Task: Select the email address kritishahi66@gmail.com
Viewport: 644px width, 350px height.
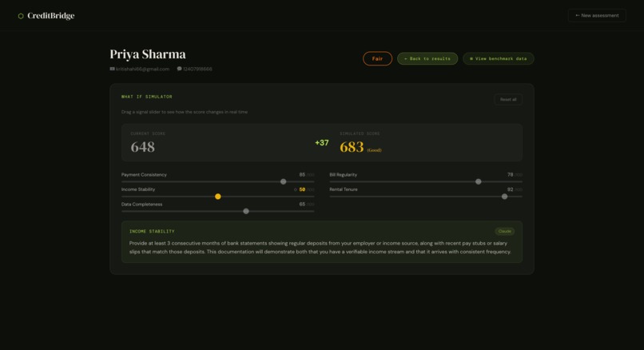Action: click(x=142, y=69)
